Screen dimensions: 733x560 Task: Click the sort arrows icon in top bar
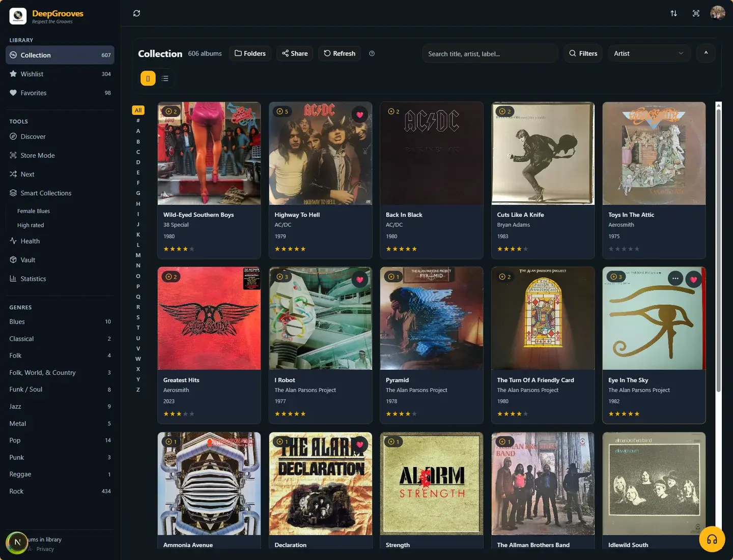(x=673, y=13)
